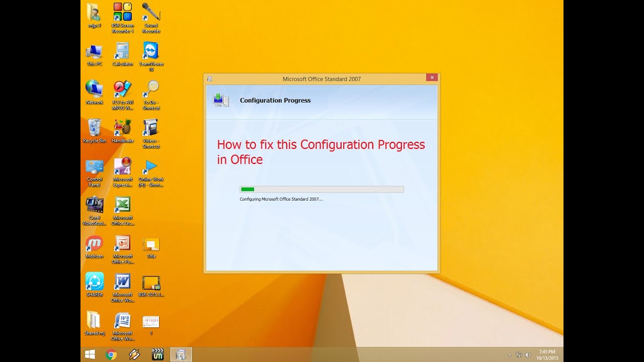Select the Shared mj folder

click(x=94, y=323)
